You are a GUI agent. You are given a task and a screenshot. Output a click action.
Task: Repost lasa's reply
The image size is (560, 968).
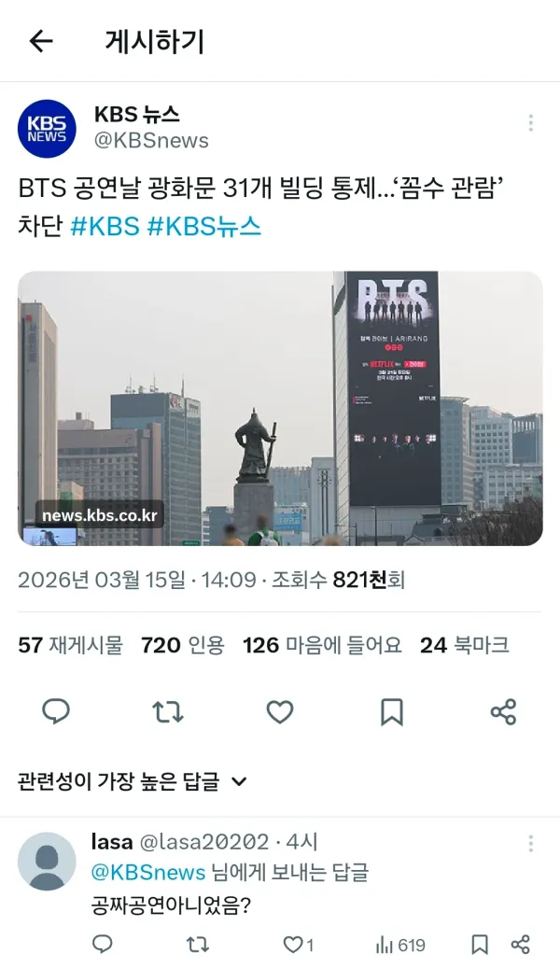(x=197, y=945)
